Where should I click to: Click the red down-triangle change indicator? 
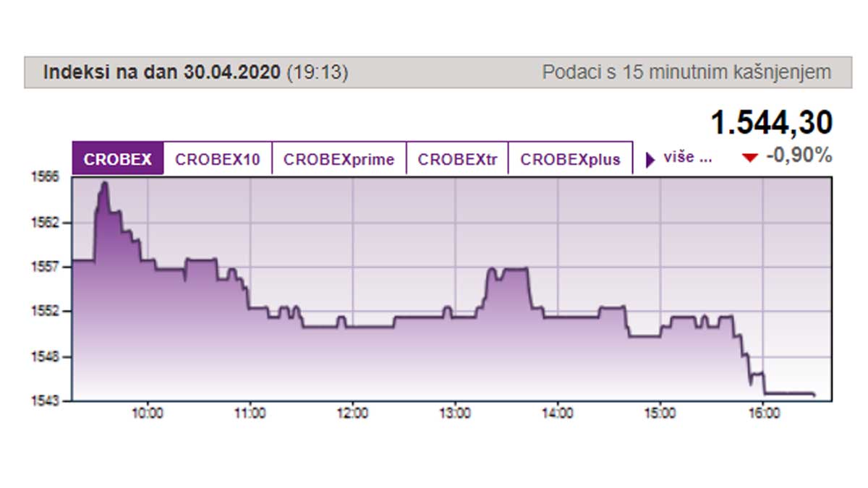click(x=751, y=158)
